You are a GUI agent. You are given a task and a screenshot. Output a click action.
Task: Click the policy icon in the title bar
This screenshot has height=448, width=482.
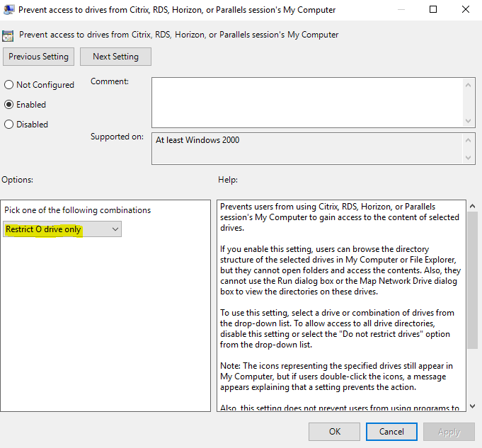(x=10, y=10)
